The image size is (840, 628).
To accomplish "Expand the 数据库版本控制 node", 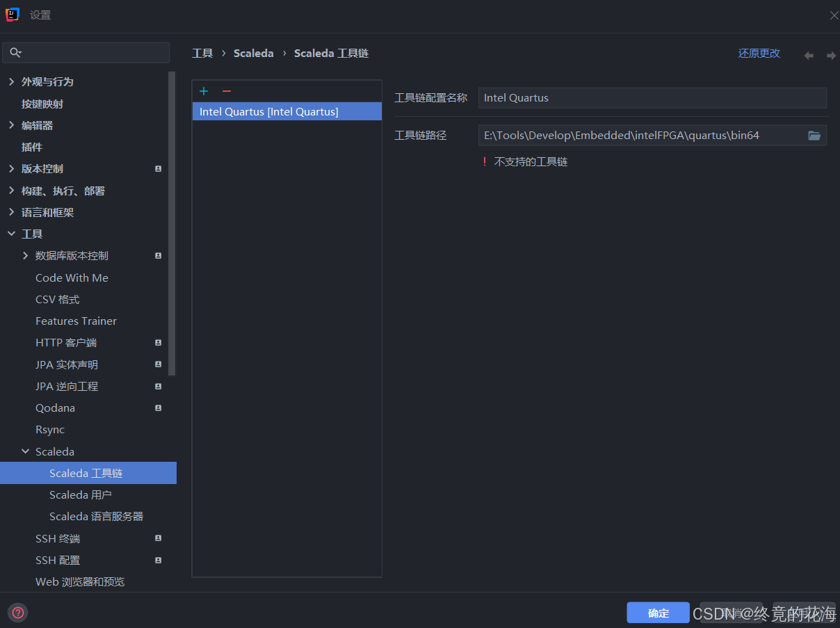I will [x=26, y=256].
